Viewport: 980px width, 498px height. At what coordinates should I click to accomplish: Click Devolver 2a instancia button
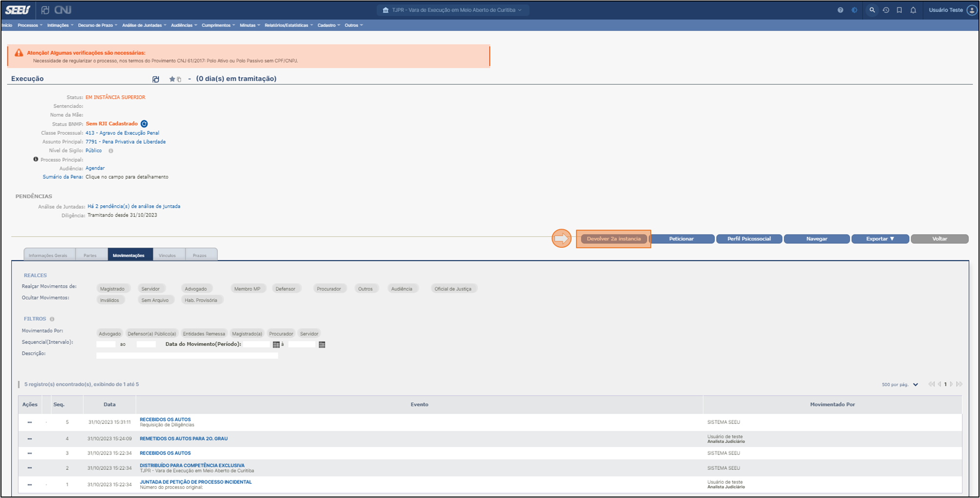[x=614, y=239]
